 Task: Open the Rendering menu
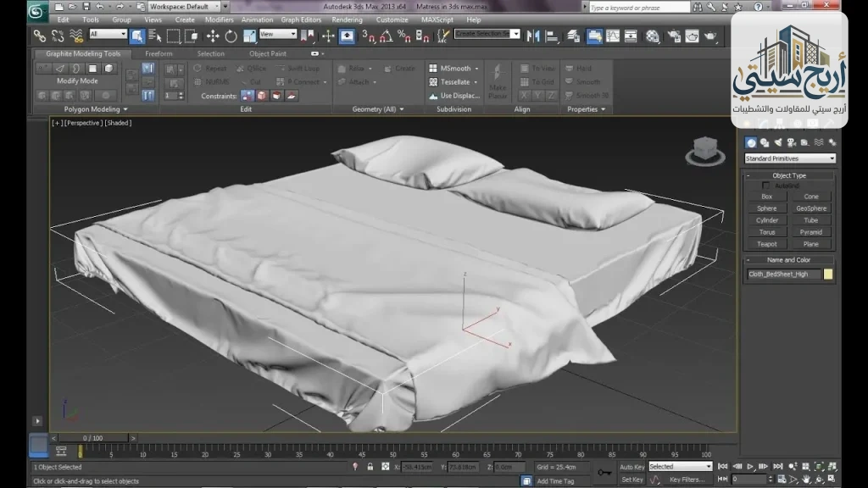coord(346,19)
